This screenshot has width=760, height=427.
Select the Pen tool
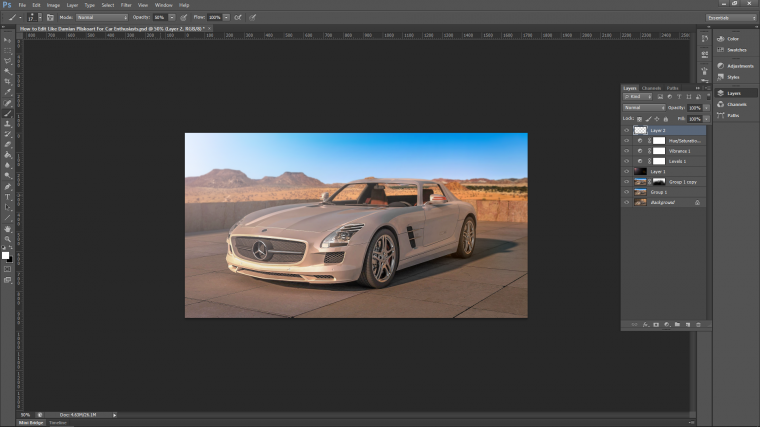coord(7,187)
